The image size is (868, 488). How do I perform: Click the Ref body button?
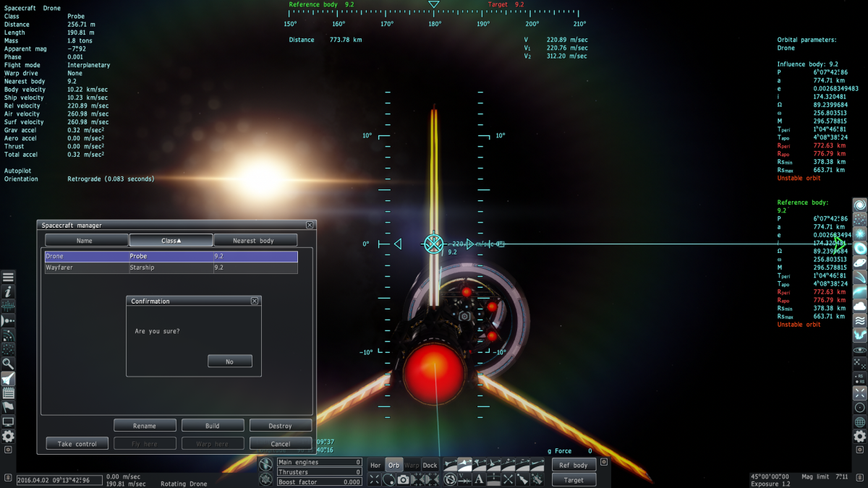(x=574, y=465)
